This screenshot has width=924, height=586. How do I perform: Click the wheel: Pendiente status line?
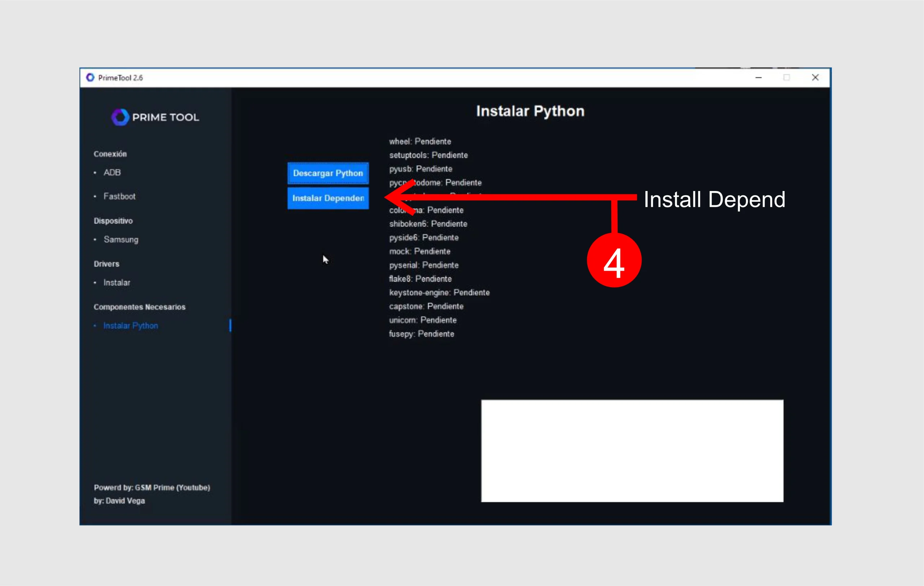coord(420,141)
